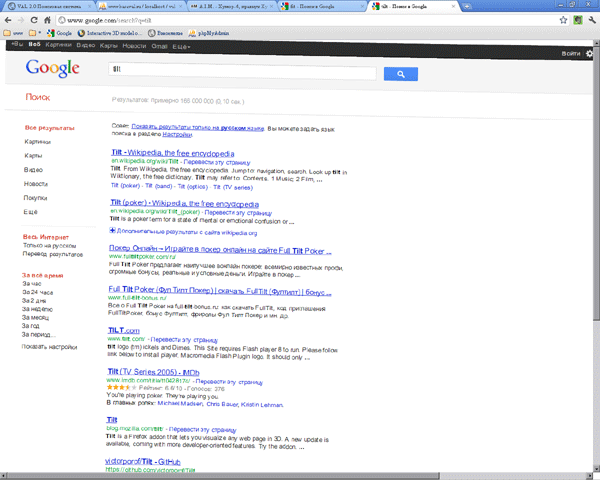Open the Tilt blog.mozilla.com result
The image size is (600, 480).
pos(112,420)
